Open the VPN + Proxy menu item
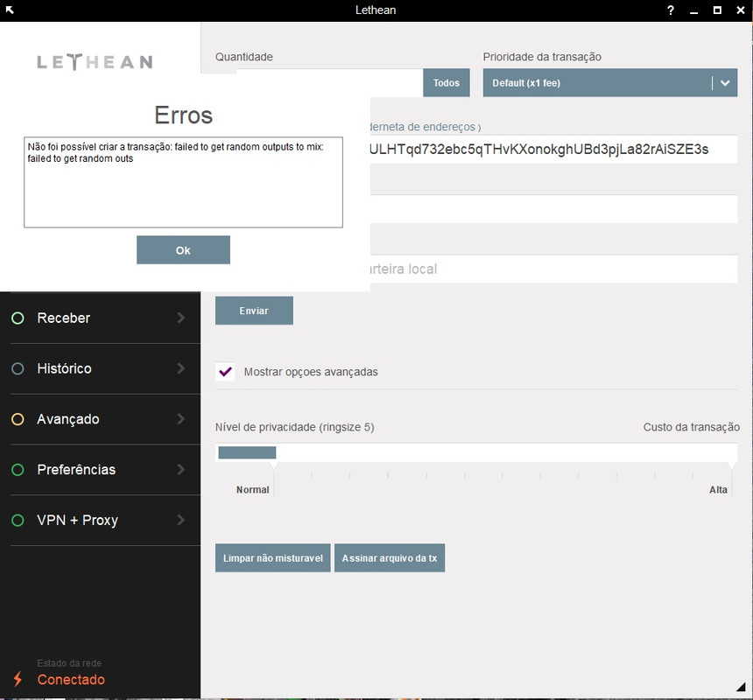This screenshot has height=700, width=753. click(x=100, y=520)
